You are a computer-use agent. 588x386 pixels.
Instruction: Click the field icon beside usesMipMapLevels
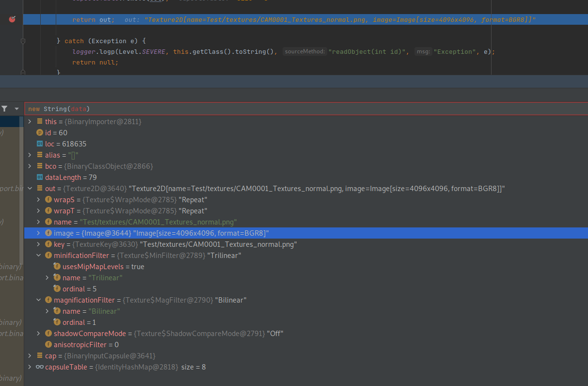click(57, 267)
